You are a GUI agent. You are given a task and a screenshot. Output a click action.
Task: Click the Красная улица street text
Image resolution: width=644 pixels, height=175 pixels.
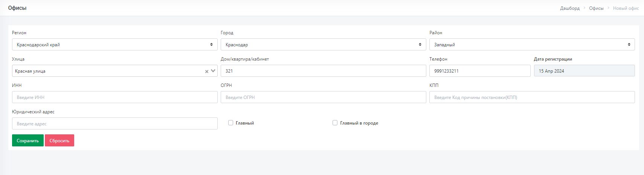(x=30, y=71)
